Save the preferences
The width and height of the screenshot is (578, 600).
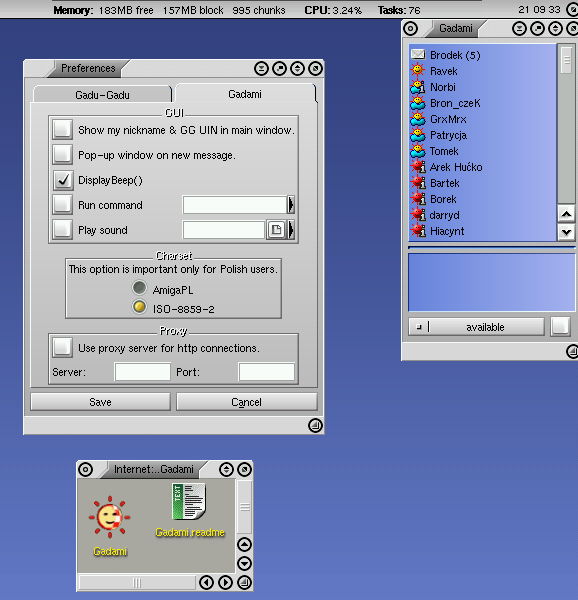pyautogui.click(x=100, y=402)
